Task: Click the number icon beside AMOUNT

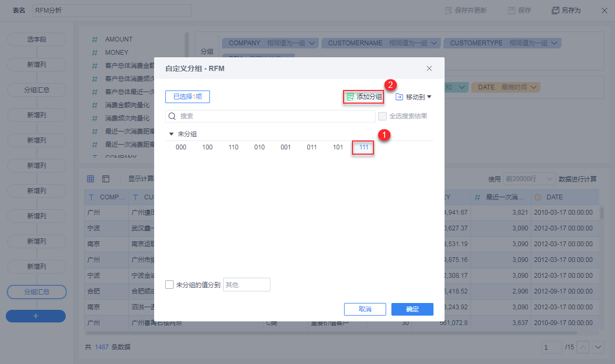Action: coord(95,39)
